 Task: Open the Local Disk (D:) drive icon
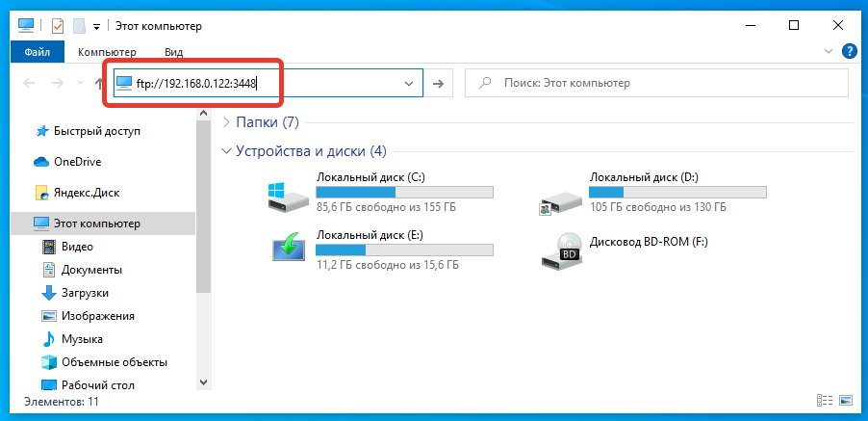(x=561, y=193)
